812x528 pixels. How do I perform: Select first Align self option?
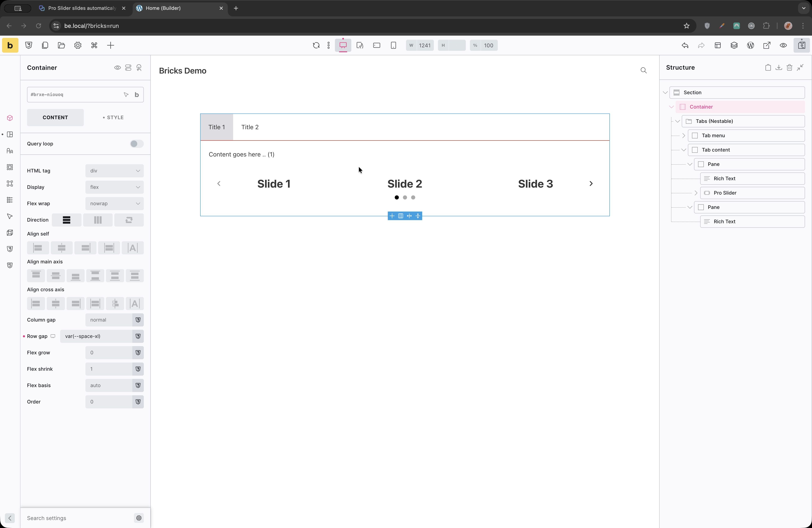tap(38, 248)
